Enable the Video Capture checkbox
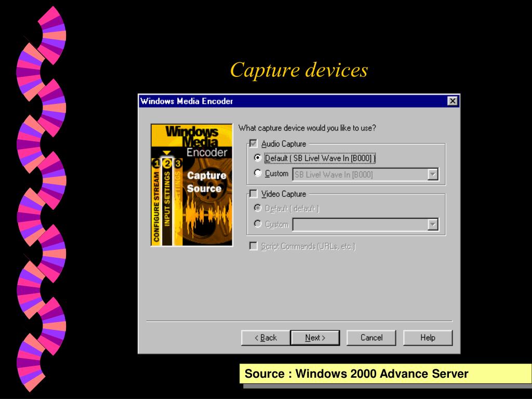 tap(253, 194)
